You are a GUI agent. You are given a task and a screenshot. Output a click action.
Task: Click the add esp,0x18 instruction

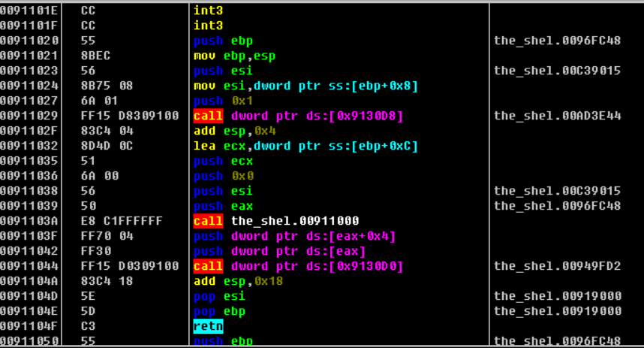tap(238, 281)
